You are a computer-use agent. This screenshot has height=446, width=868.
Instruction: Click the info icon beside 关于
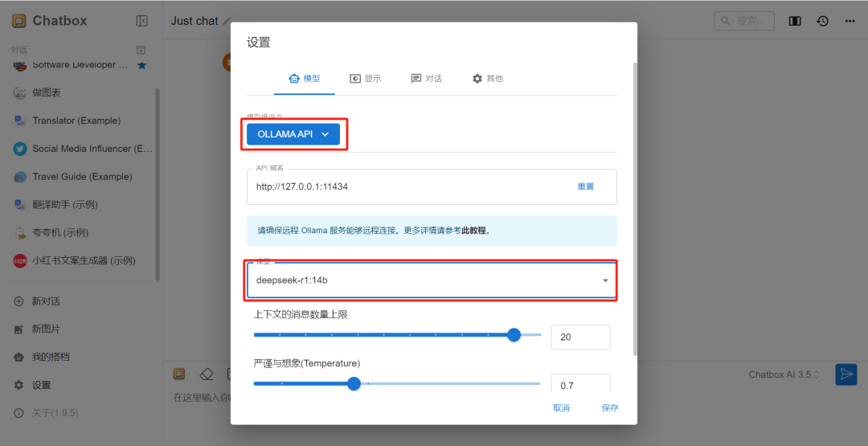(x=18, y=413)
